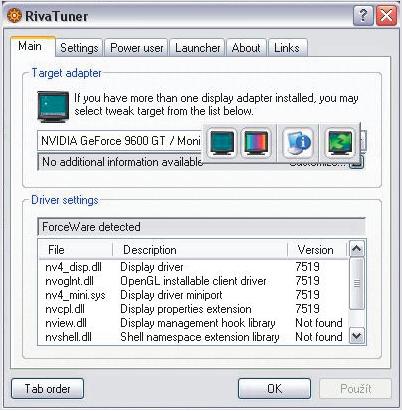The height and width of the screenshot is (411, 402).
Task: Click the Description column header
Action: click(x=200, y=250)
